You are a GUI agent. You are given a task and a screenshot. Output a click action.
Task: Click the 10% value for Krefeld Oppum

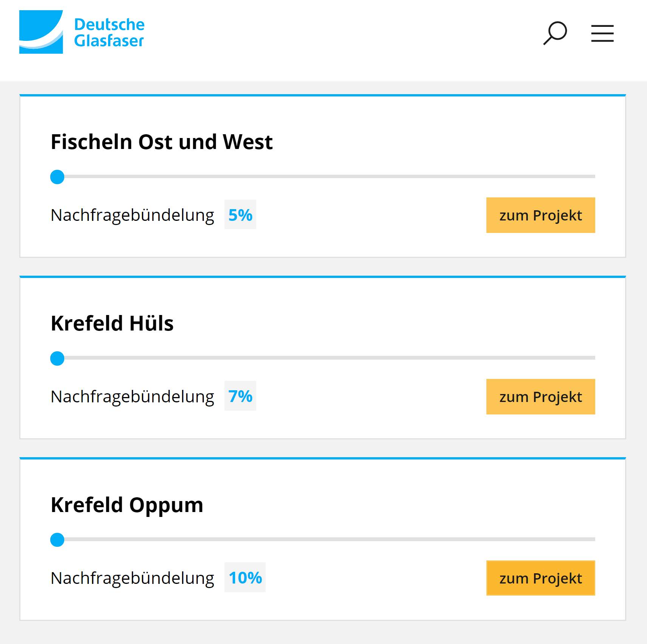pyautogui.click(x=245, y=578)
